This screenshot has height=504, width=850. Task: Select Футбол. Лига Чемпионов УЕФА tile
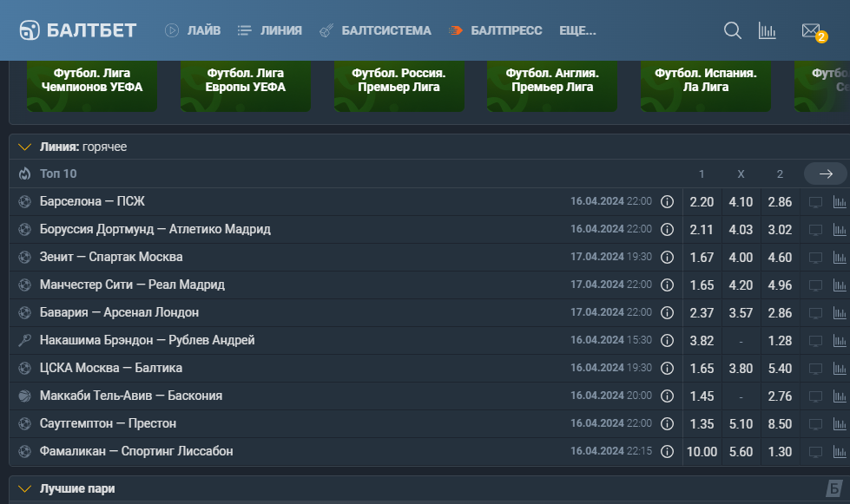92,86
